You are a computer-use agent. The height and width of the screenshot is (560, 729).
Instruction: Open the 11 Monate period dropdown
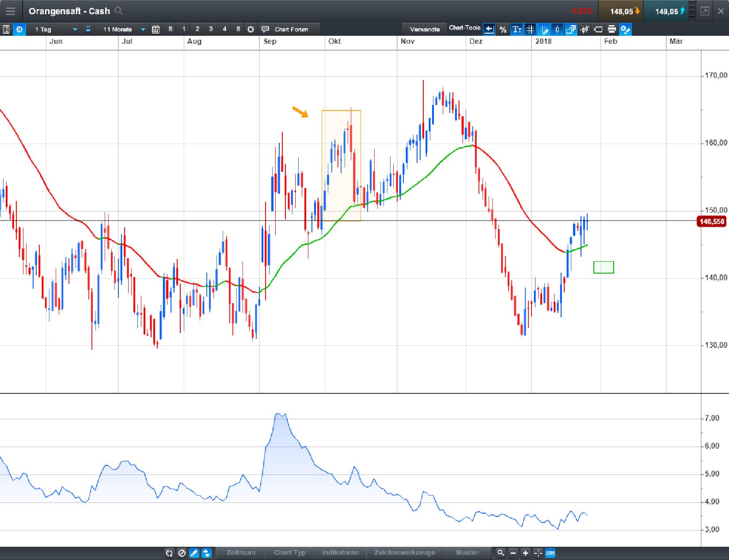tap(142, 29)
